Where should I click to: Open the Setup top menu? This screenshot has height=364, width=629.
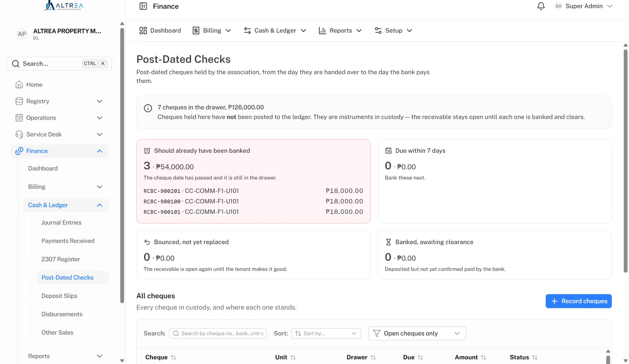click(393, 31)
